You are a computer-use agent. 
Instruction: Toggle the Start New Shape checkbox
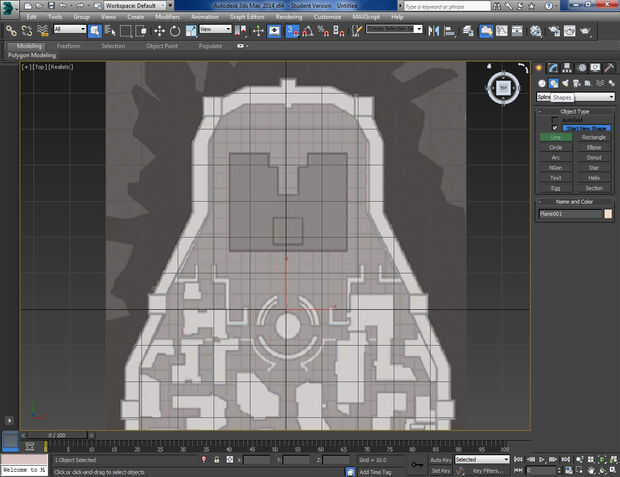556,128
